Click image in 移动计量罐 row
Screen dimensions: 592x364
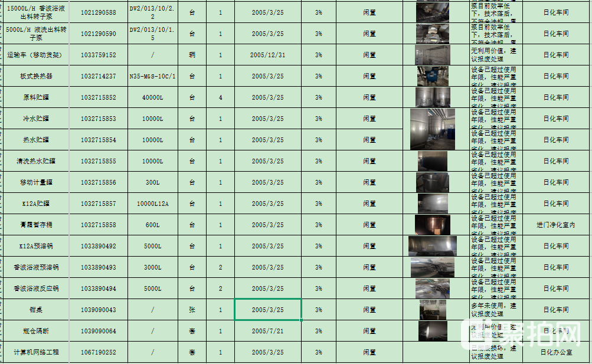pos(432,182)
